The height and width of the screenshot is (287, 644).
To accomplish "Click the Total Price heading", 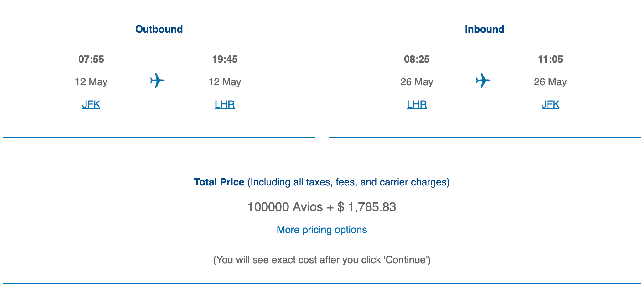I will [x=219, y=182].
